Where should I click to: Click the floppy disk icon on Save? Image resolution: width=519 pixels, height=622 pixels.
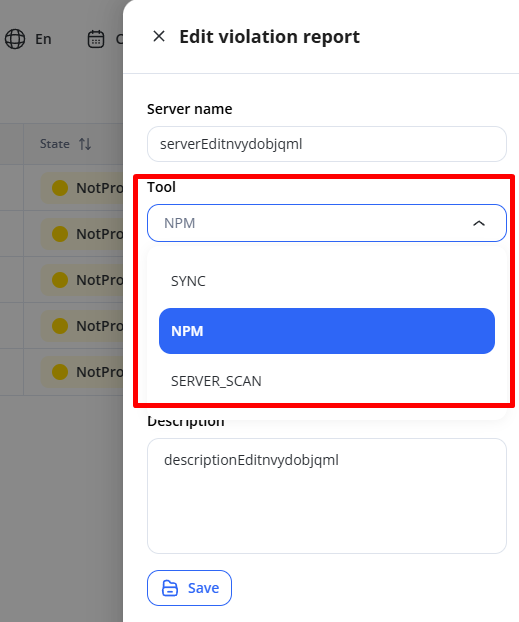point(170,588)
